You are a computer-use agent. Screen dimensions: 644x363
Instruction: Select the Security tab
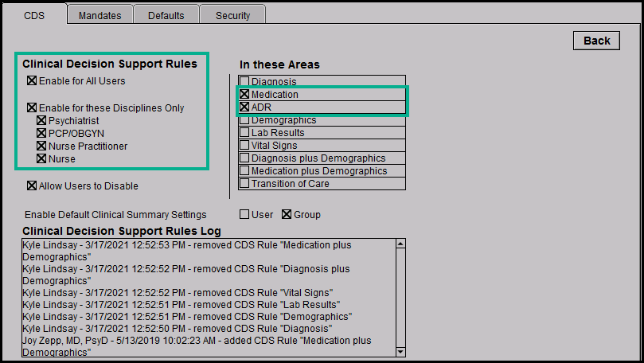[x=232, y=15]
